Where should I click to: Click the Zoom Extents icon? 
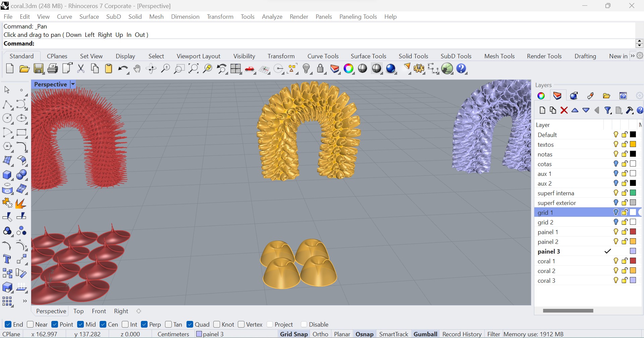pos(193,69)
